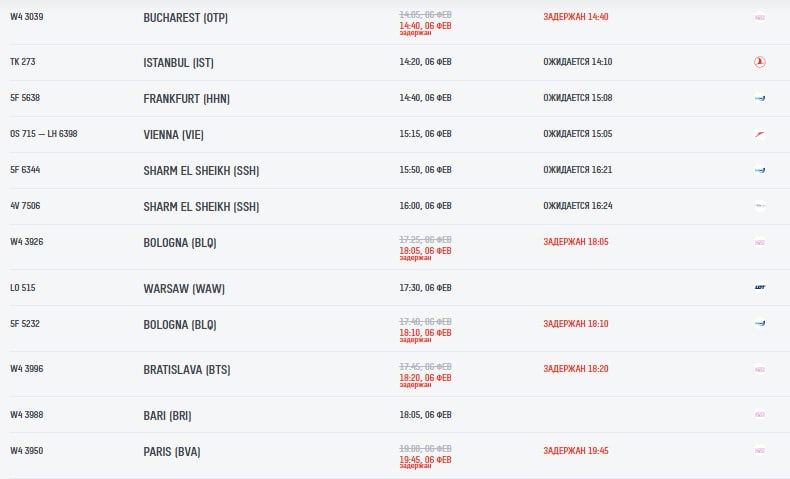This screenshot has height=479, width=790.
Task: Open the ISTANBUL (IST) destination
Action: [178, 62]
